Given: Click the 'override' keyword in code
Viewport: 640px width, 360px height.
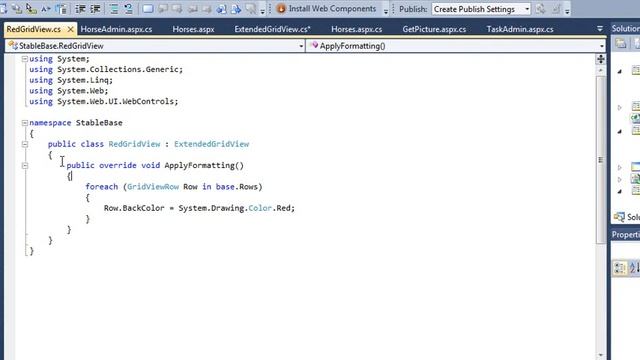Looking at the screenshot, I should (118, 165).
